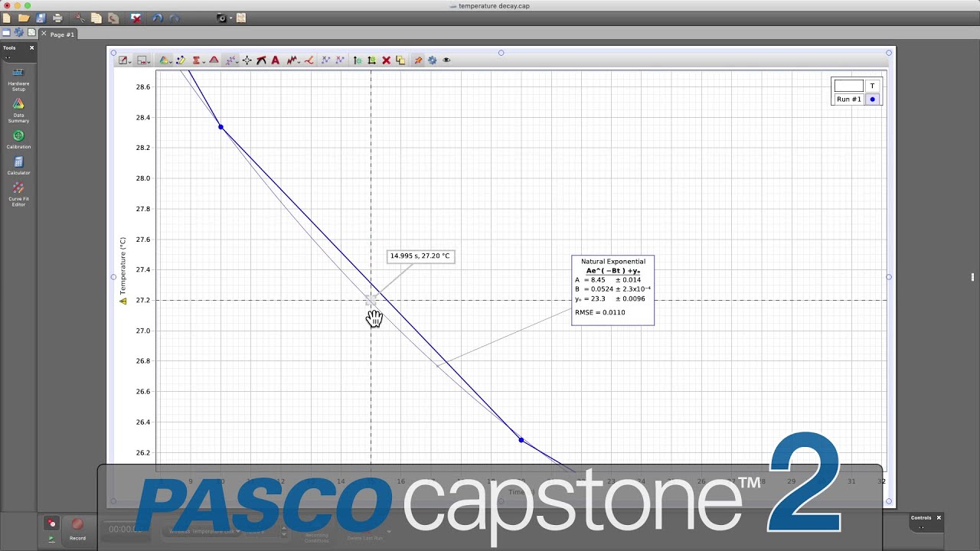Open Data Summary tool
The width and height of the screenshot is (980, 551).
pos(18,111)
